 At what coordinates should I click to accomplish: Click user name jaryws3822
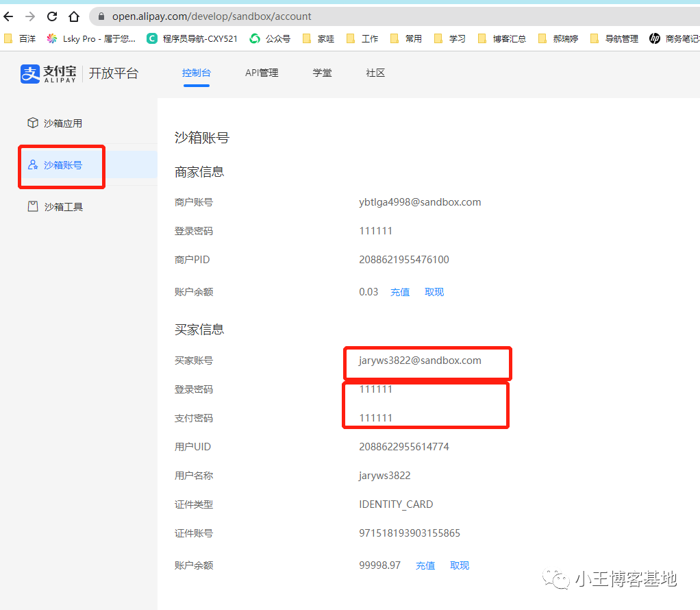(x=385, y=476)
